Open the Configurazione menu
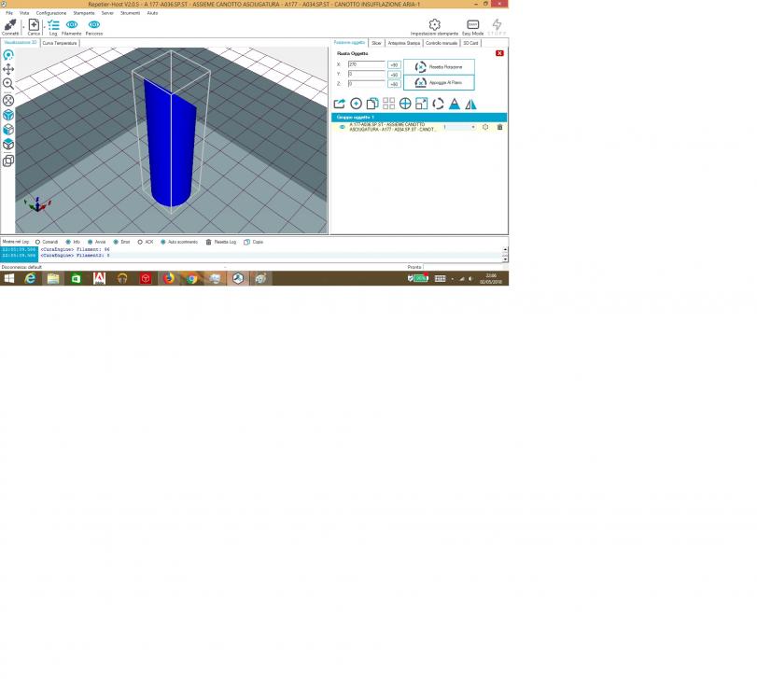This screenshot has height=700, width=757. [x=51, y=13]
